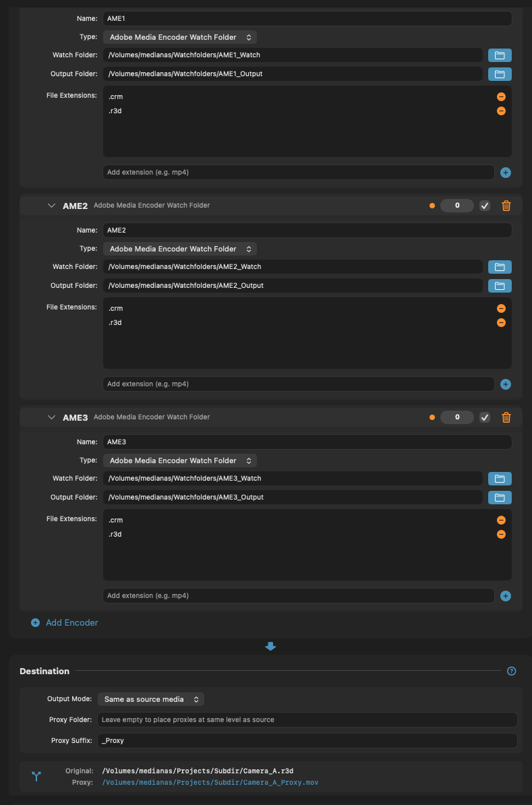532x805 pixels.
Task: Open the Camera_A_Proxy.mov proxy link
Action: pos(210,782)
